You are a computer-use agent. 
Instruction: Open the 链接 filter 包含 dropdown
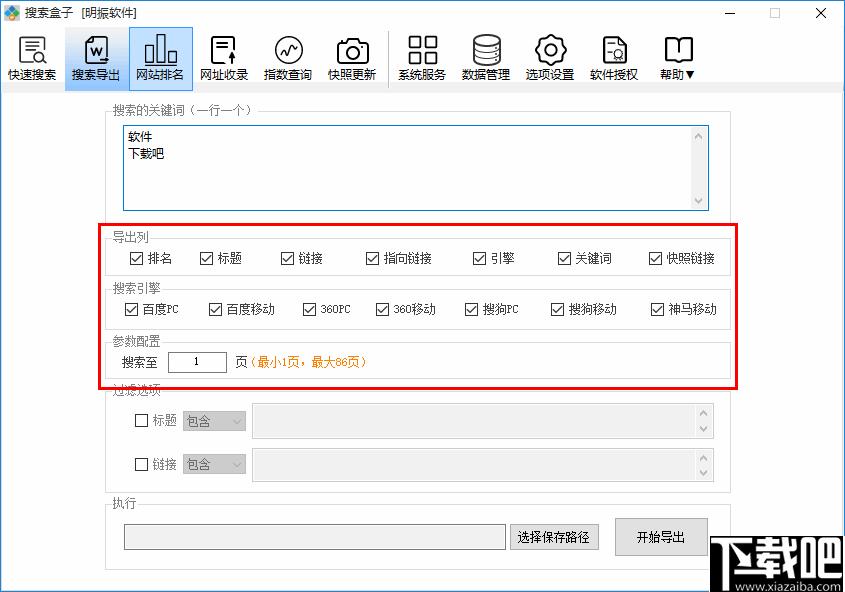coord(214,464)
